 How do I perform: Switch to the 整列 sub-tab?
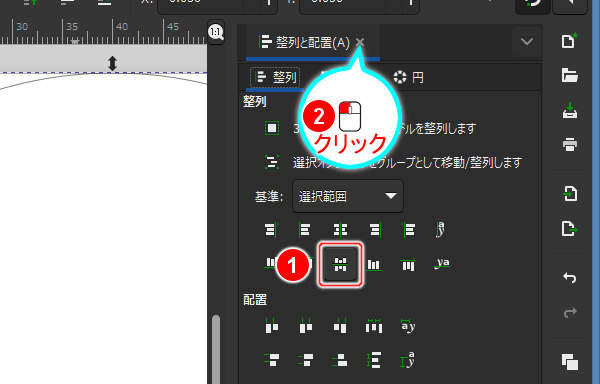[276, 78]
